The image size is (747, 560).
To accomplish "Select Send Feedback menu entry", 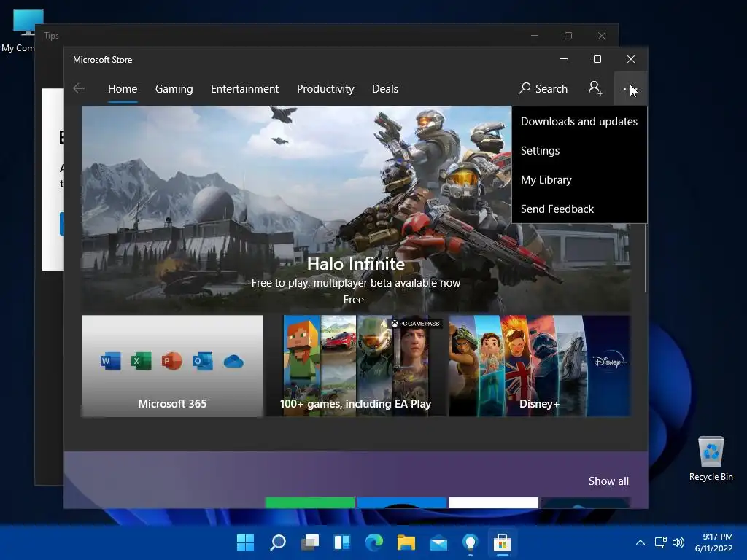I will coord(578,209).
